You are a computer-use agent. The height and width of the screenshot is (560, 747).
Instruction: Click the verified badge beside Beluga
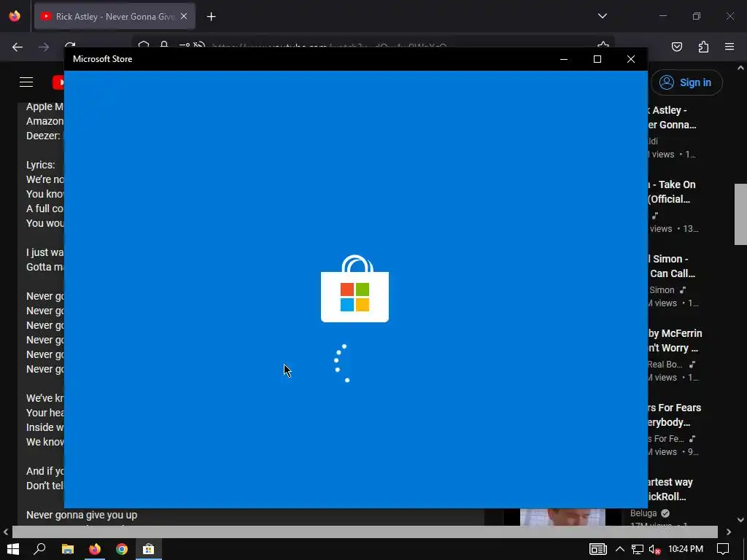point(665,513)
